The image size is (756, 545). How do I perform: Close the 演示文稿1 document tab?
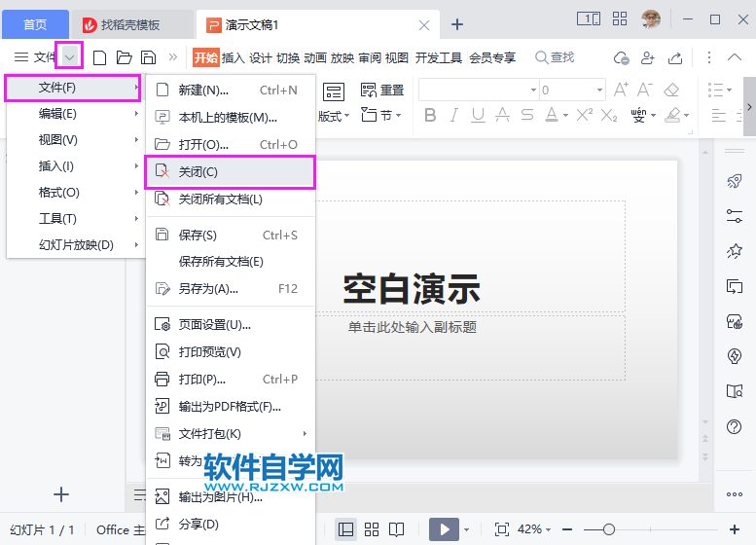pyautogui.click(x=424, y=25)
